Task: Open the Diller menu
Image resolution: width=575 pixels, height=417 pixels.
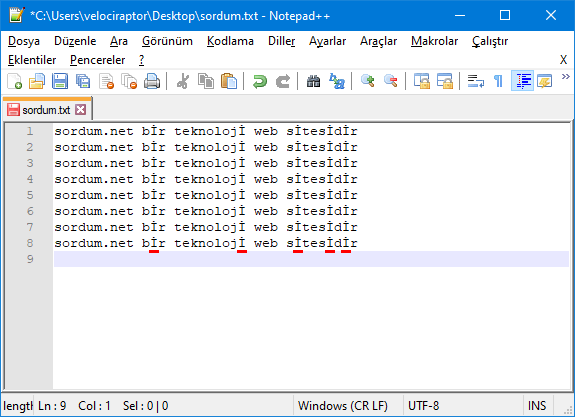Action: (x=282, y=41)
